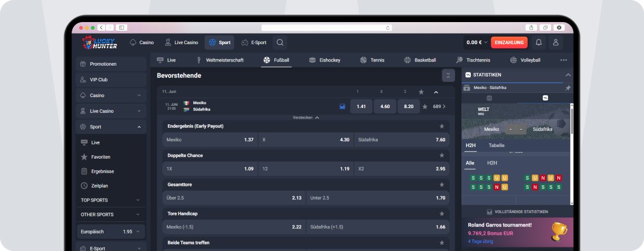The width and height of the screenshot is (644, 251).
Task: Open the notifications bell icon
Action: (539, 42)
